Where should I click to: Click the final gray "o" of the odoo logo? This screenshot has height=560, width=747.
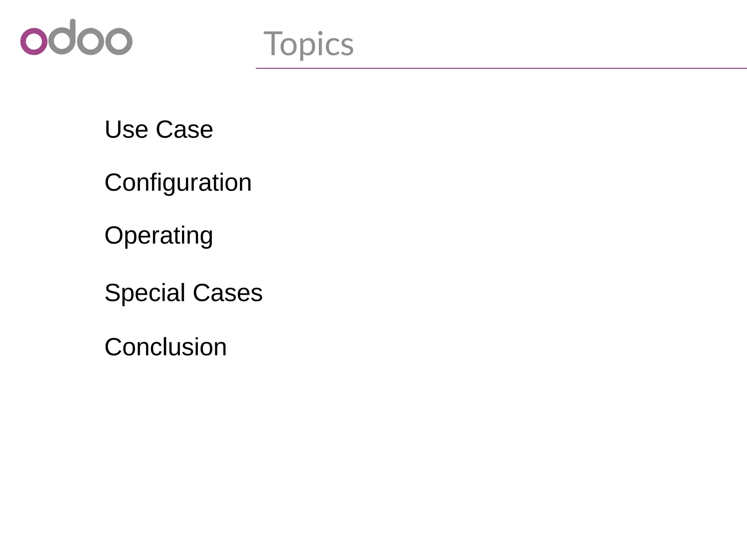(x=119, y=41)
